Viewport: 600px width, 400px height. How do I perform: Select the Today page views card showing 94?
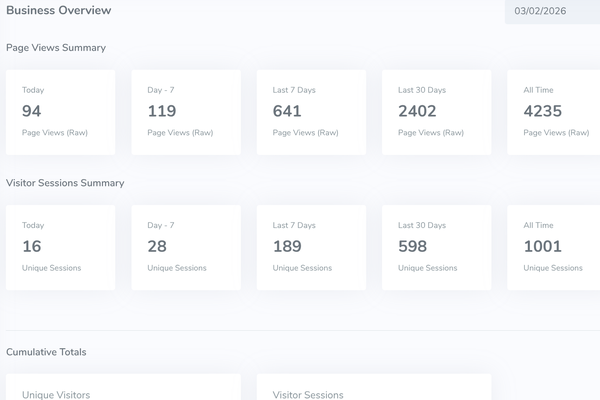(60, 112)
